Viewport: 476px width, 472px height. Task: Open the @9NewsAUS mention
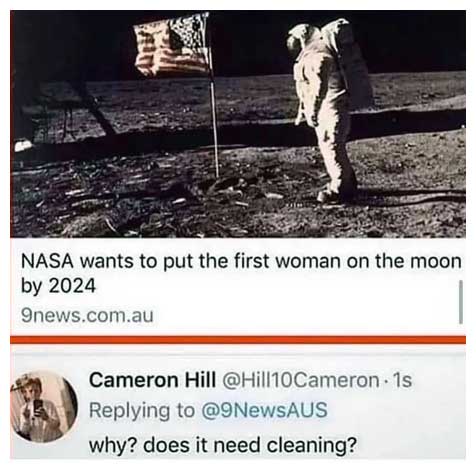pyautogui.click(x=264, y=410)
